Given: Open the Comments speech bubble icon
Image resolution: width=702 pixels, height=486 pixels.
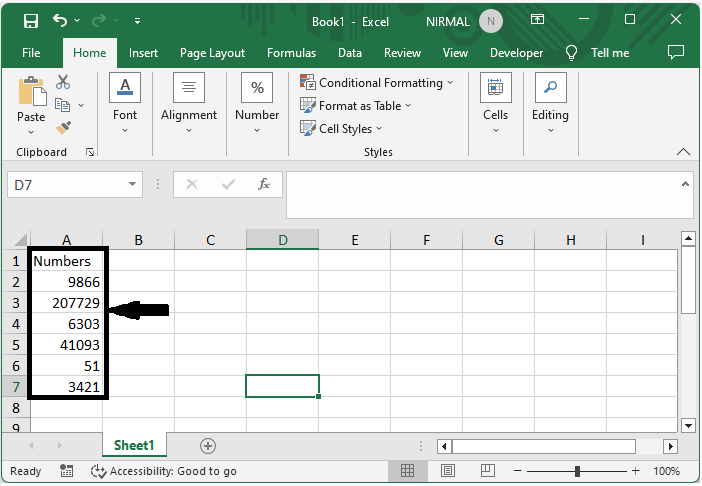Looking at the screenshot, I should point(676,52).
